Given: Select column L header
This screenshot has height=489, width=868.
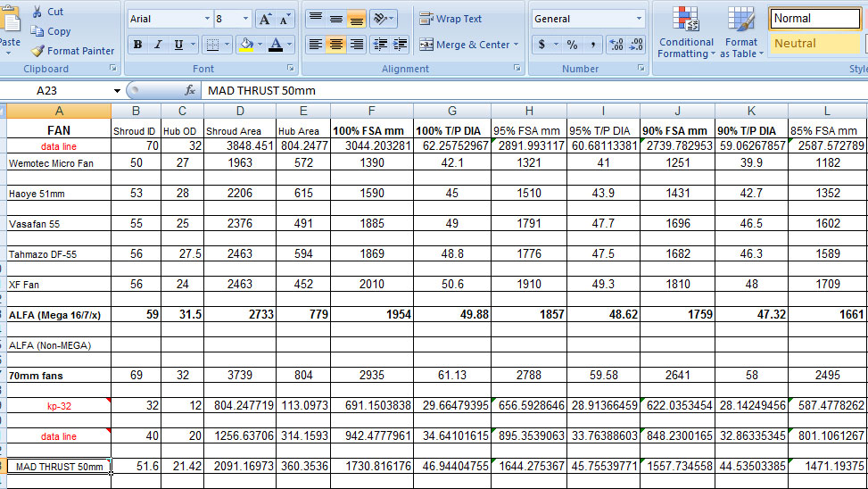Looking at the screenshot, I should pos(827,111).
